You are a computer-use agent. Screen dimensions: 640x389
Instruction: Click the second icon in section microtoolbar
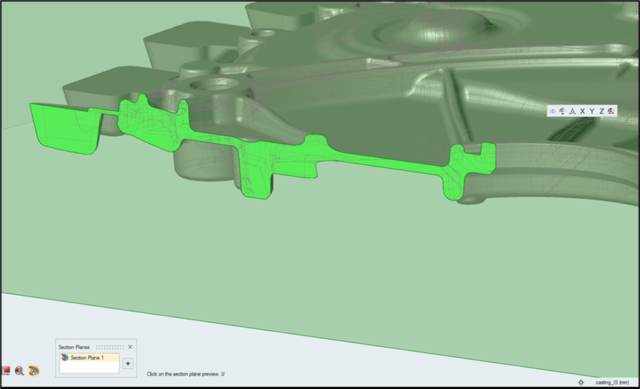coord(562,111)
